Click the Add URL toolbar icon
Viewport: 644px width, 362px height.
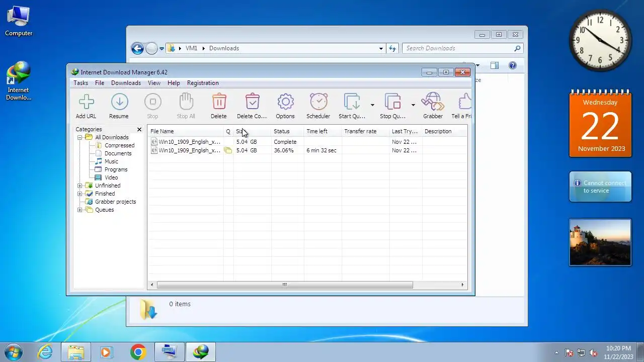click(x=86, y=102)
